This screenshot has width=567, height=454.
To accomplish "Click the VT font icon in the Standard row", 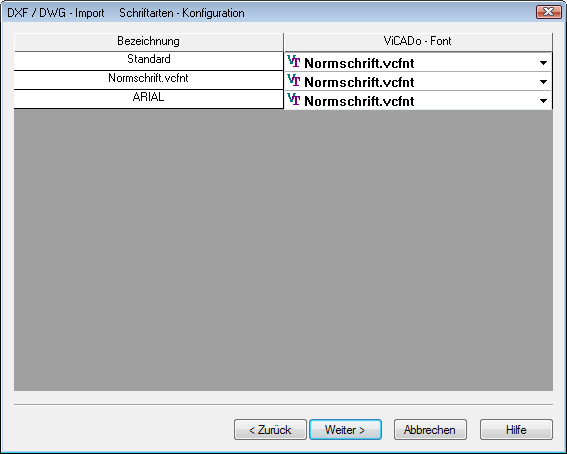I will click(x=294, y=61).
